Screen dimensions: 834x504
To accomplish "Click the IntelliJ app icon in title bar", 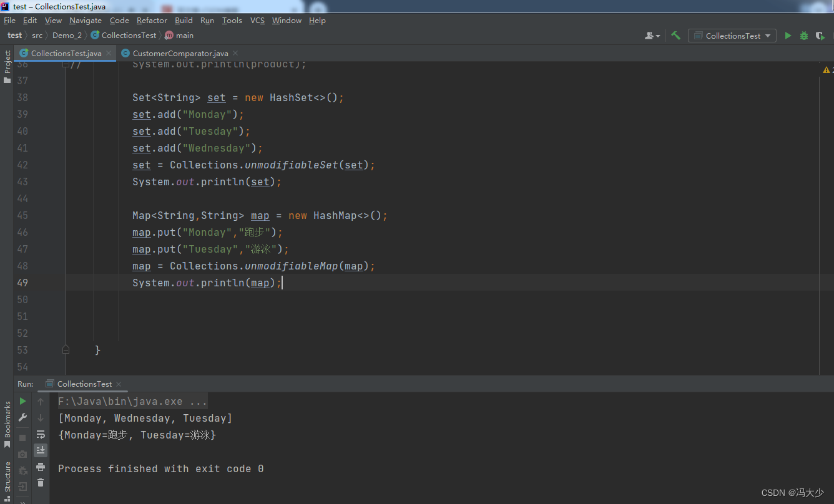I will tap(6, 6).
